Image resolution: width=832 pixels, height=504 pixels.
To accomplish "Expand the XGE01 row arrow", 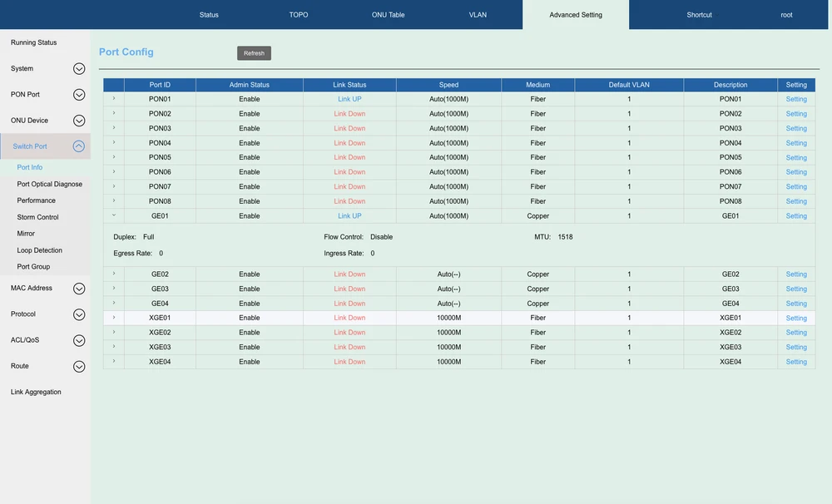I will click(114, 318).
